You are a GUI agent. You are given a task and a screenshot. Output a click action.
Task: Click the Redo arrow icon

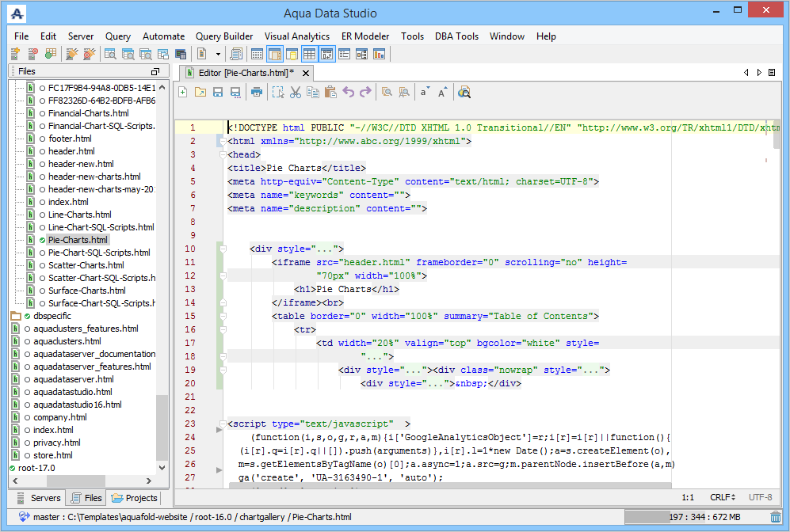pos(365,93)
